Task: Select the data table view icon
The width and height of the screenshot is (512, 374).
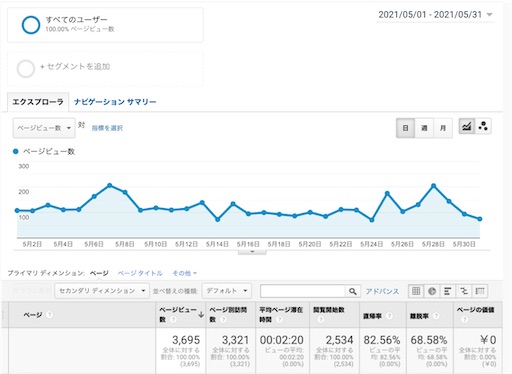Action: click(416, 291)
